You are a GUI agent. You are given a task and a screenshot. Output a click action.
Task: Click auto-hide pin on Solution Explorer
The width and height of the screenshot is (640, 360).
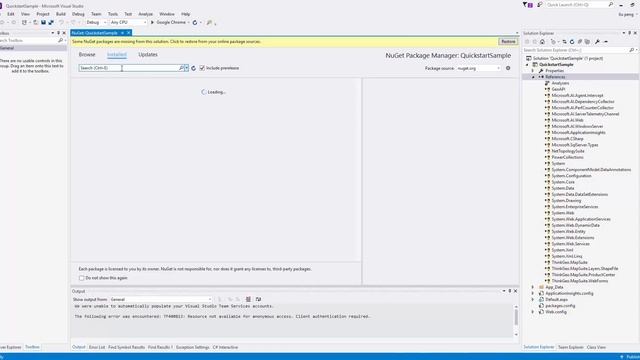pyautogui.click(x=629, y=33)
